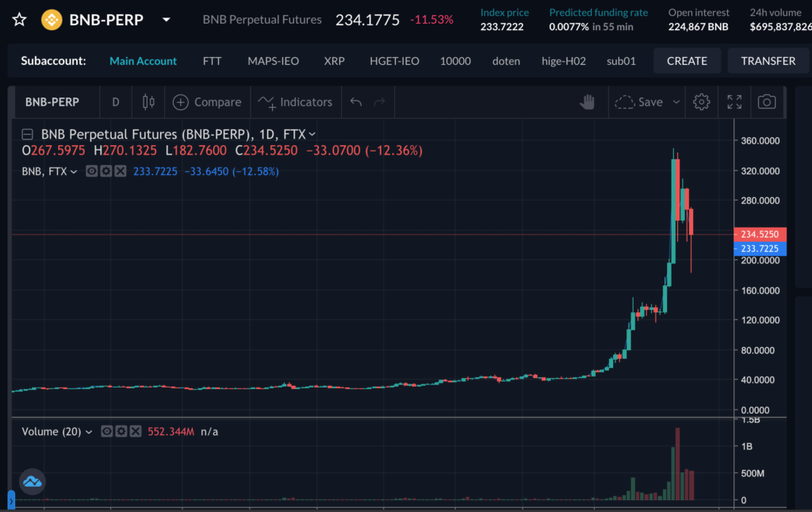This screenshot has width=812, height=512.
Task: Collapse the chart legend with minus box
Action: pyautogui.click(x=28, y=135)
